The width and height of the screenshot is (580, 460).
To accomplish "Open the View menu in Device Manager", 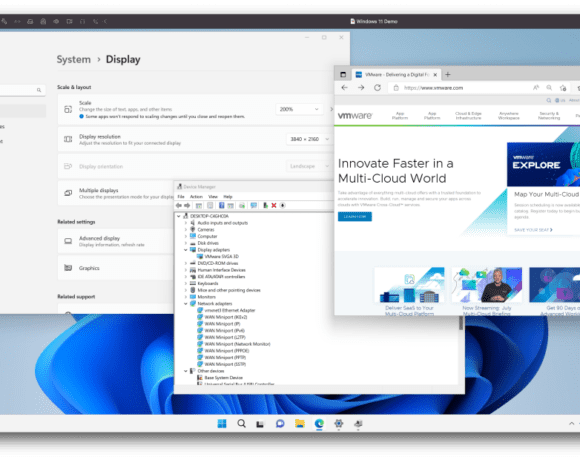I will pyautogui.click(x=213, y=197).
